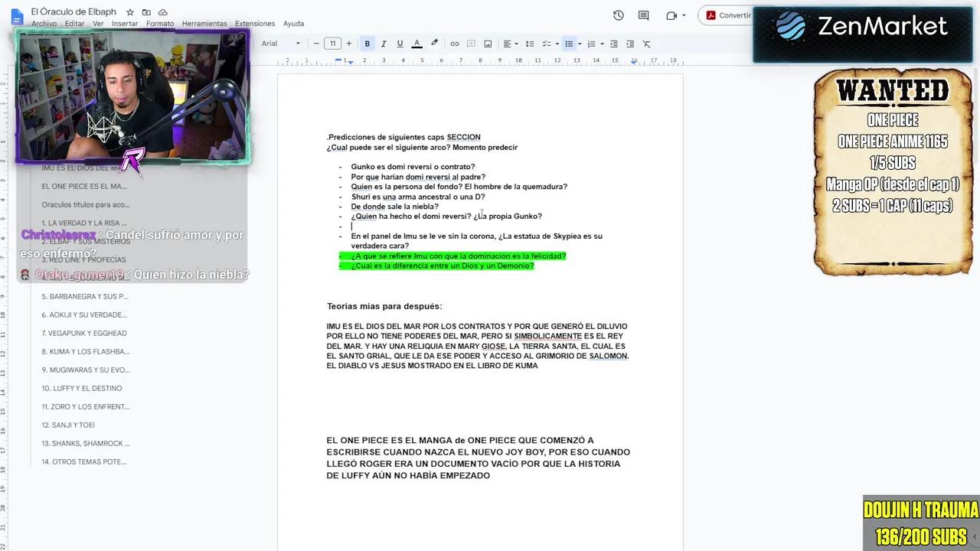Screen dimensions: 980x551
Task: Show the comments panel icon
Action: (x=644, y=15)
